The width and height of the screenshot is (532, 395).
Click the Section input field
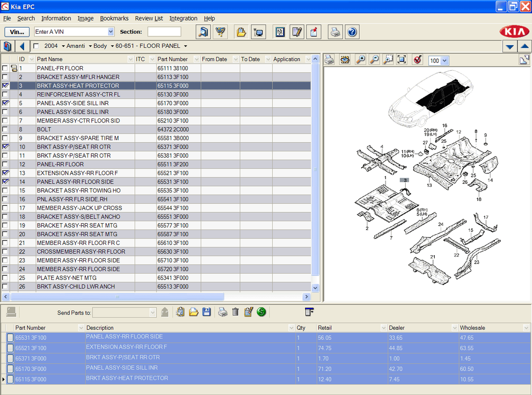click(x=164, y=32)
